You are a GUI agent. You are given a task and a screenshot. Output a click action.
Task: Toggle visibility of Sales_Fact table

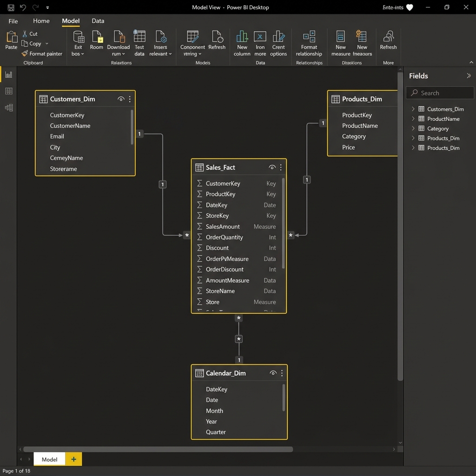tap(272, 167)
